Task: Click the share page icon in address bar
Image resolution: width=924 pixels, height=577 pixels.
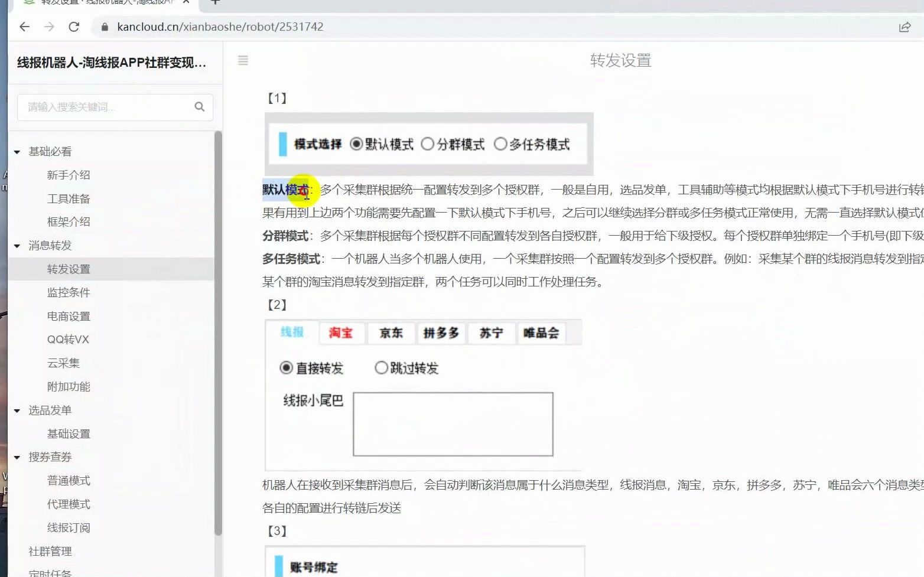Action: tap(905, 27)
